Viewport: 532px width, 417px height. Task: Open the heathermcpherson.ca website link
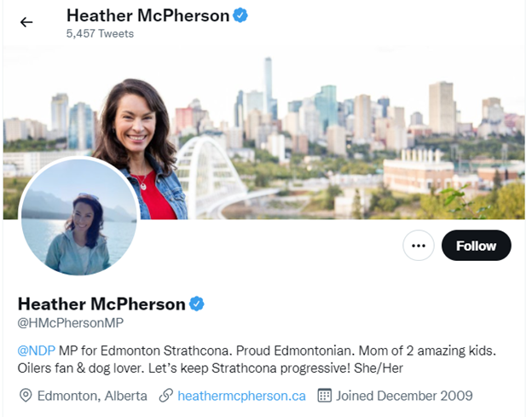[x=241, y=396]
